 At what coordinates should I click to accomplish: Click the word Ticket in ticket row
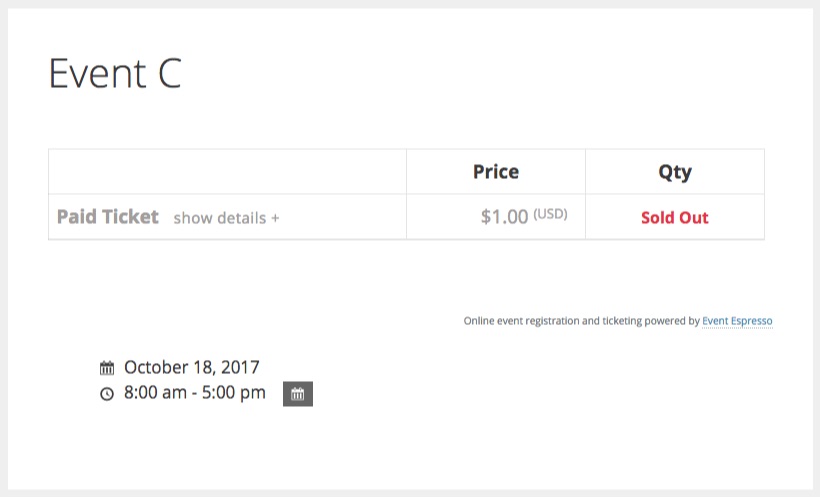click(130, 217)
